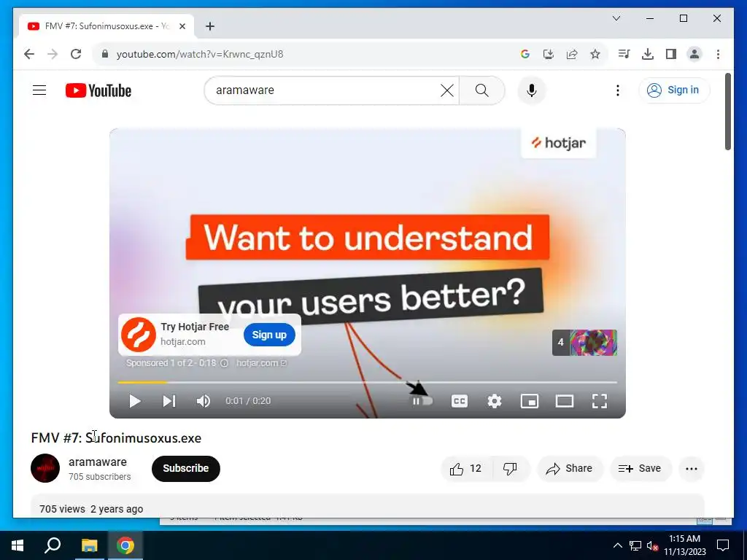
Task: Expand the 705 views description box
Action: tap(368, 507)
